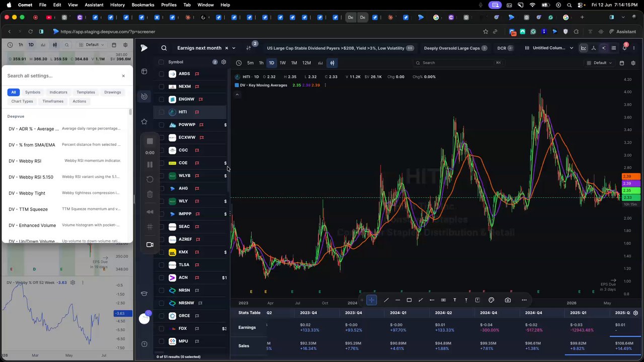
Task: Bookmark this page with star icon
Action: pos(486,31)
